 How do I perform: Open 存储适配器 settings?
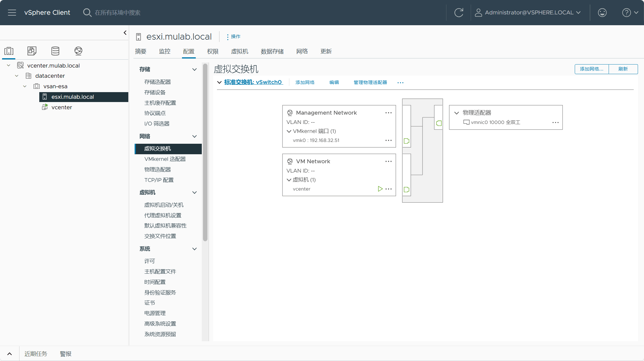pyautogui.click(x=157, y=82)
